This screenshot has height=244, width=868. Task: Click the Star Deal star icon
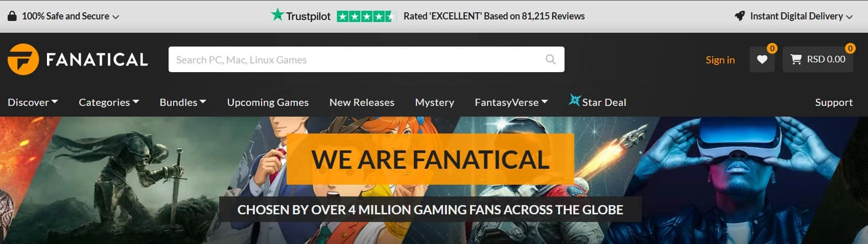(574, 100)
